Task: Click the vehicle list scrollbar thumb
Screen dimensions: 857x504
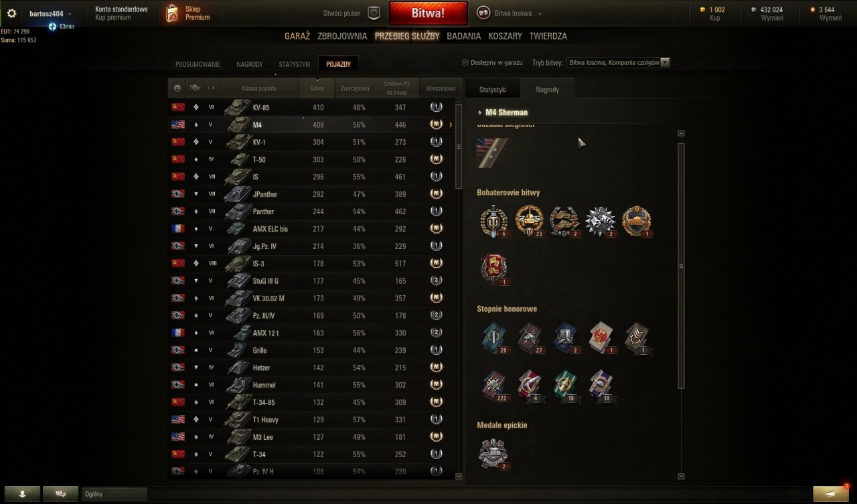Action: pyautogui.click(x=459, y=146)
